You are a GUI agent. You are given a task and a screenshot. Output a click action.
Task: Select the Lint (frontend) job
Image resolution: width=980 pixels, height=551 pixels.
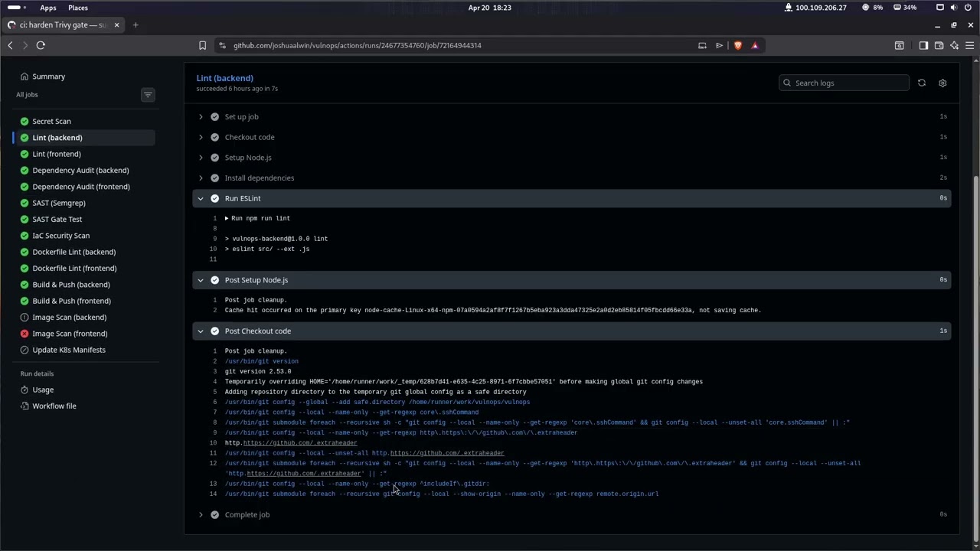pyautogui.click(x=84, y=154)
